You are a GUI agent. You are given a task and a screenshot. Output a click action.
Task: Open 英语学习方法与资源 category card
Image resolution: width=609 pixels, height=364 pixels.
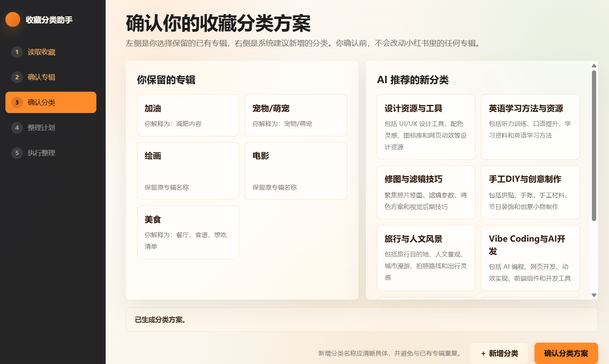click(530, 127)
